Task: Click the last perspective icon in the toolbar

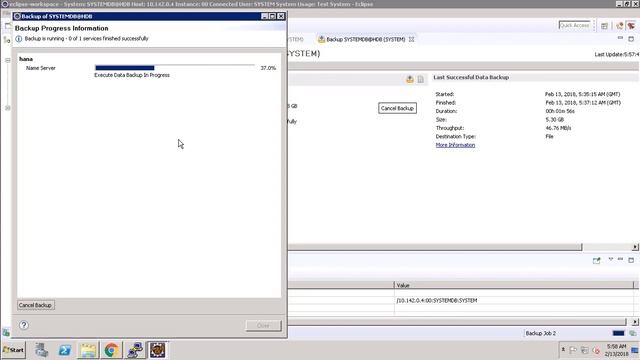Action: [x=631, y=26]
